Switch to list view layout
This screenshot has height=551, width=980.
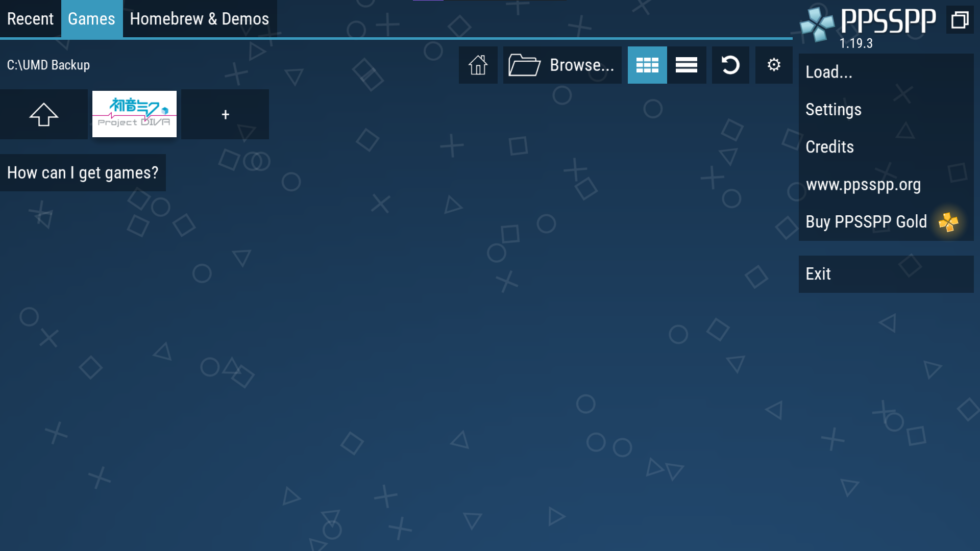coord(687,65)
